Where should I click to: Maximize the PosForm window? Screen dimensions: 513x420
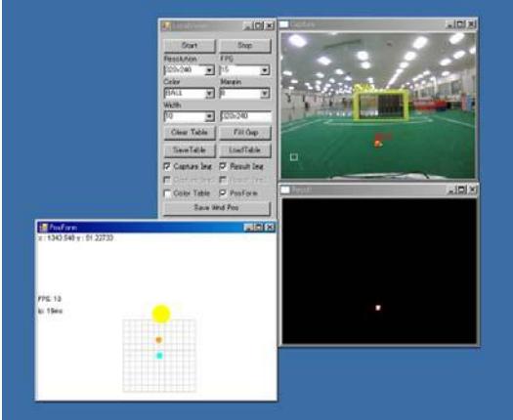[259, 228]
